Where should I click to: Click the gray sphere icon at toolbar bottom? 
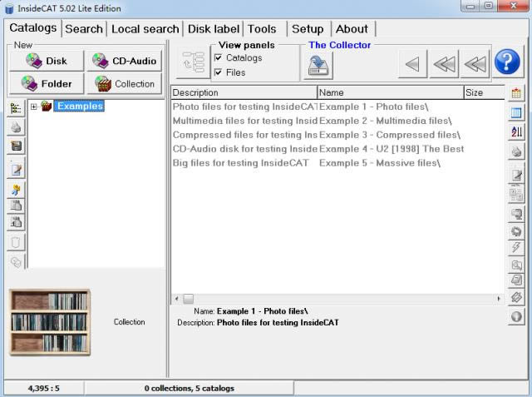(x=516, y=316)
